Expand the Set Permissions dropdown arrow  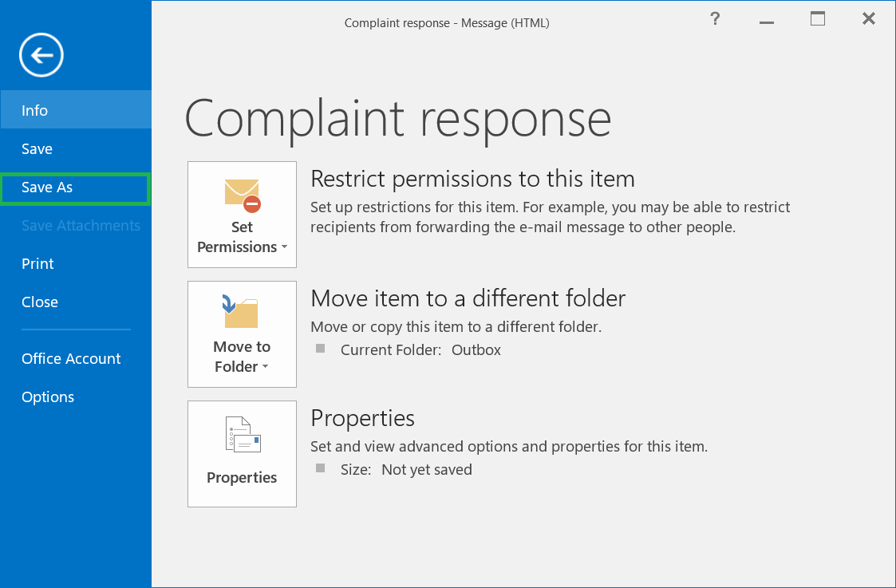[284, 247]
